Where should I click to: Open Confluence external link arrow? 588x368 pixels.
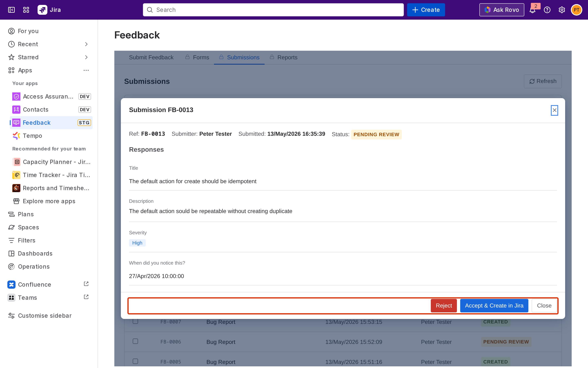pyautogui.click(x=86, y=284)
